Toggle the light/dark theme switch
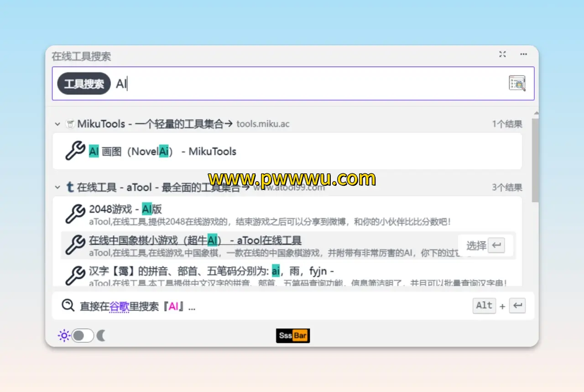This screenshot has width=584, height=392. pos(83,336)
